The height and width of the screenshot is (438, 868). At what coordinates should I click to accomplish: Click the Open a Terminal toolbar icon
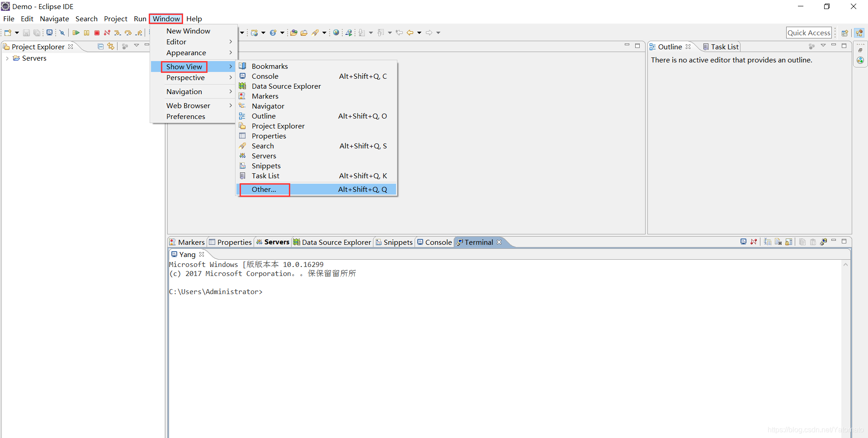(49, 33)
